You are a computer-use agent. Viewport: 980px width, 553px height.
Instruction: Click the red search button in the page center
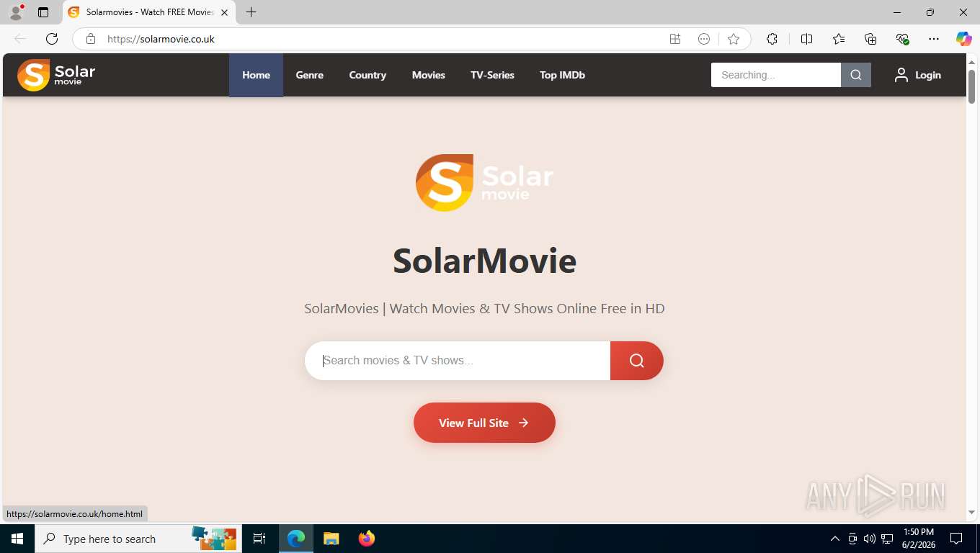pos(637,361)
